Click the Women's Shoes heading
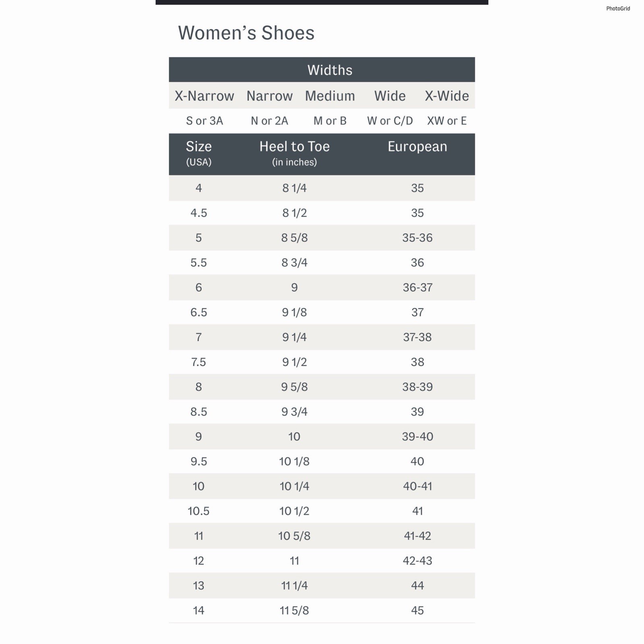644x644 pixels. pos(246,33)
